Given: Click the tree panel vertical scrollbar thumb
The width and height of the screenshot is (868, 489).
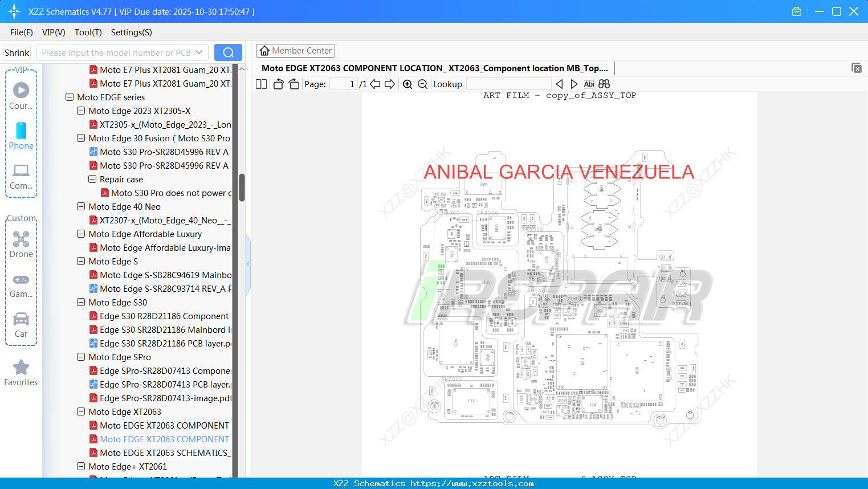Looking at the screenshot, I should tap(242, 188).
